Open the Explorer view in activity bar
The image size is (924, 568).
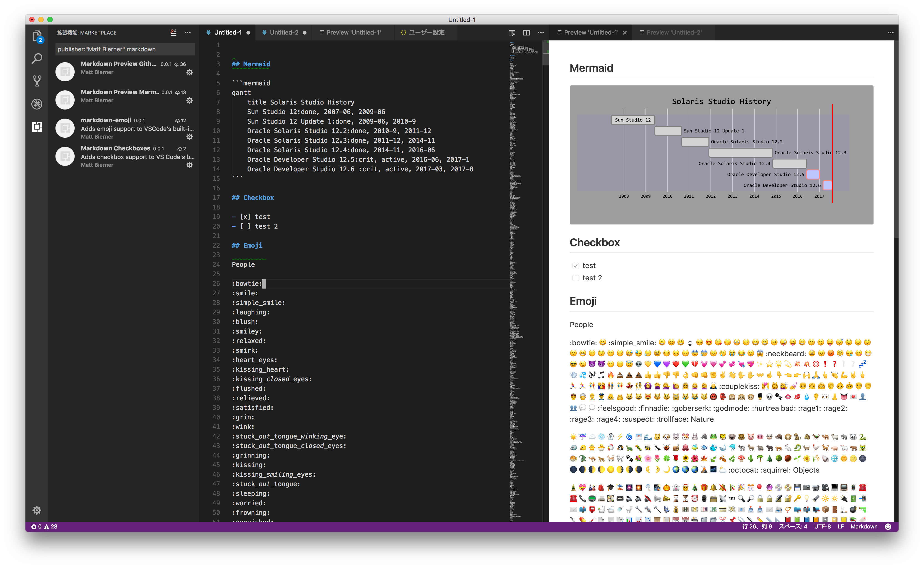click(x=36, y=36)
